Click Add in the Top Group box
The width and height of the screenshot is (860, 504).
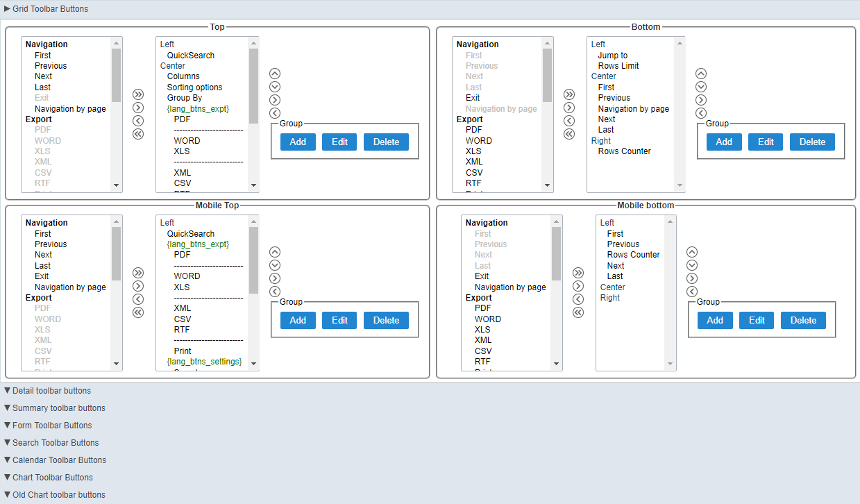[298, 141]
